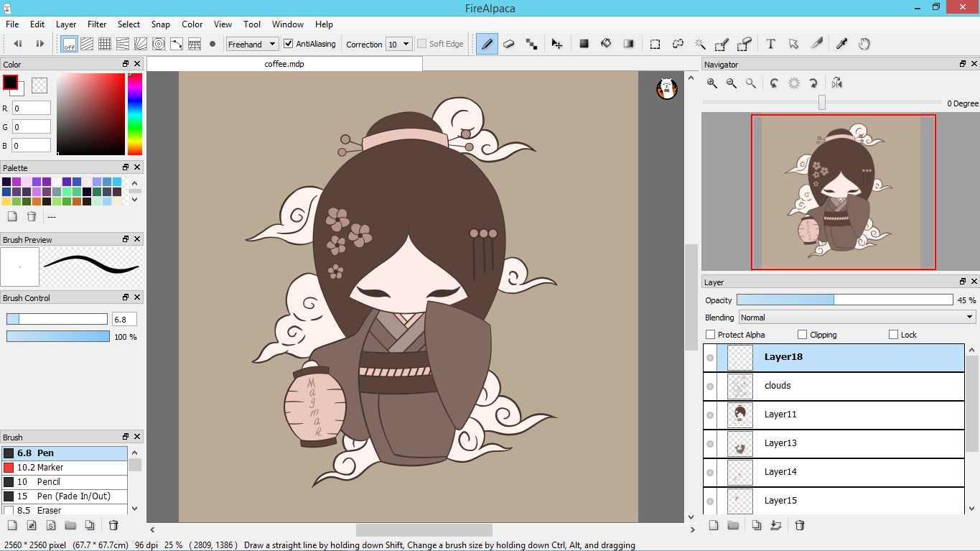Select the Text tool
This screenshot has width=980, height=551.
tap(771, 44)
